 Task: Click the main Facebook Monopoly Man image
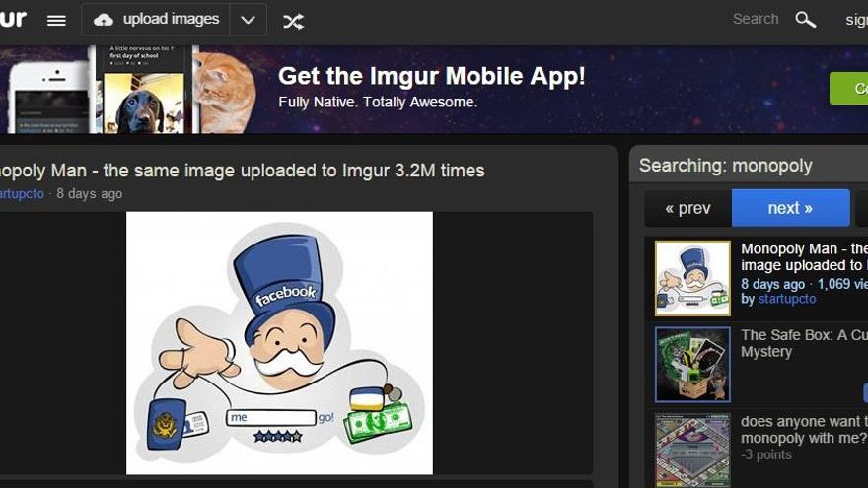279,342
